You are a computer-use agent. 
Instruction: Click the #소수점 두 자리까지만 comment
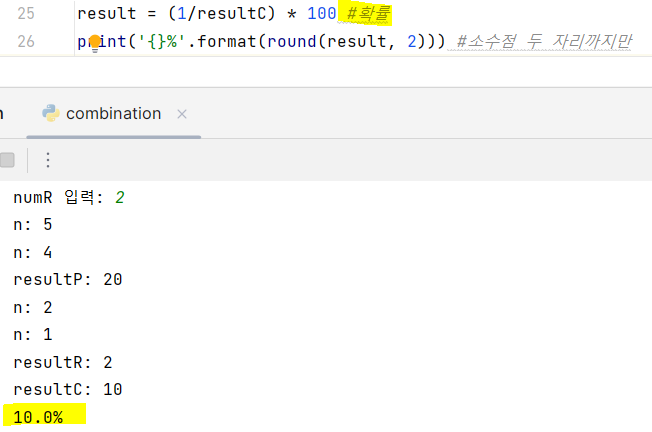544,41
